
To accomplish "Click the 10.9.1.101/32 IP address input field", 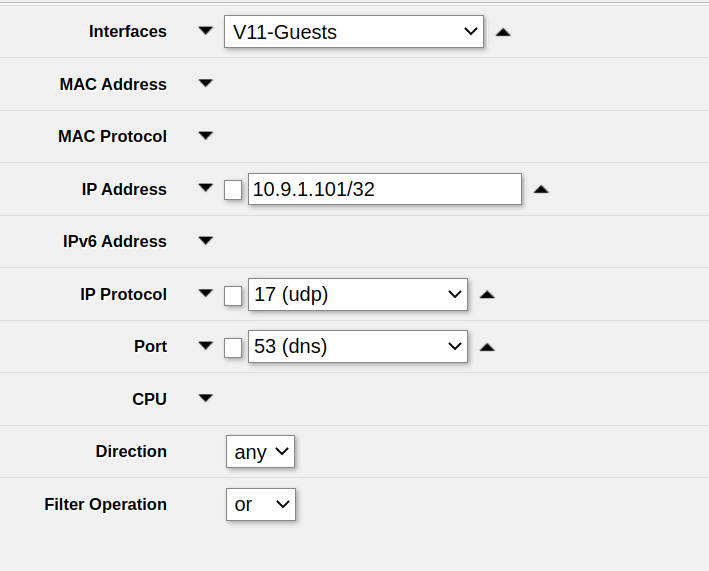I will tap(384, 189).
